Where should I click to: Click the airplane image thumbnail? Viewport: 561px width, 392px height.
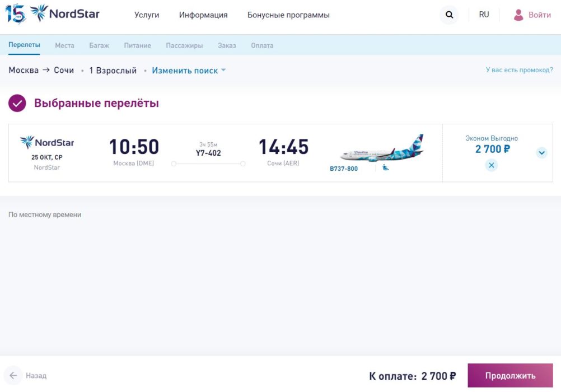point(382,148)
